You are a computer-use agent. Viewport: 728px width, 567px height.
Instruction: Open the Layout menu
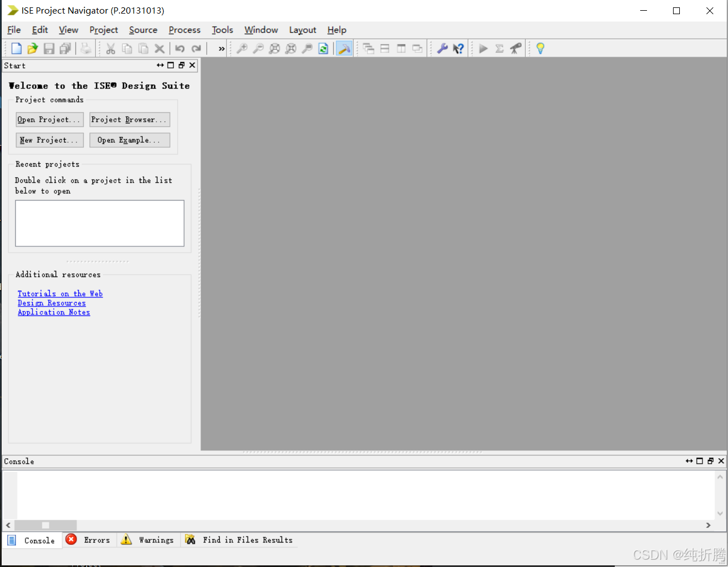303,30
